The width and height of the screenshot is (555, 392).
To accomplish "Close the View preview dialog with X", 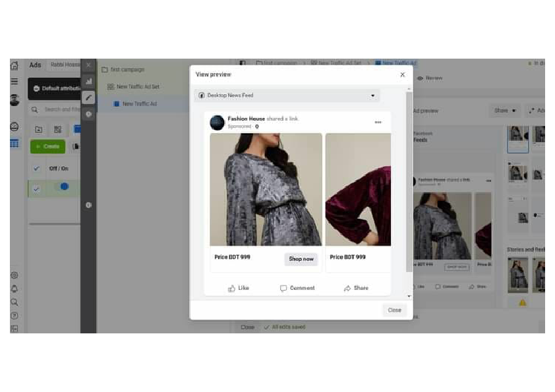I will tap(403, 74).
